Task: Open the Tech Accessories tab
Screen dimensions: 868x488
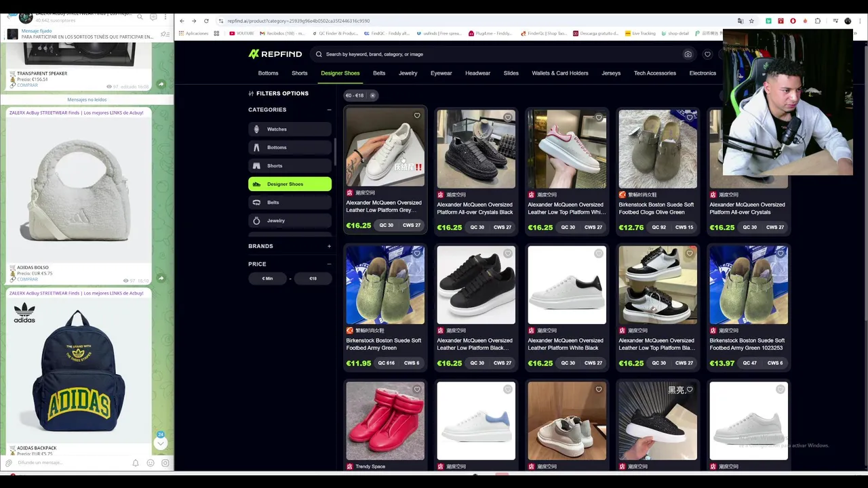Action: [655, 73]
